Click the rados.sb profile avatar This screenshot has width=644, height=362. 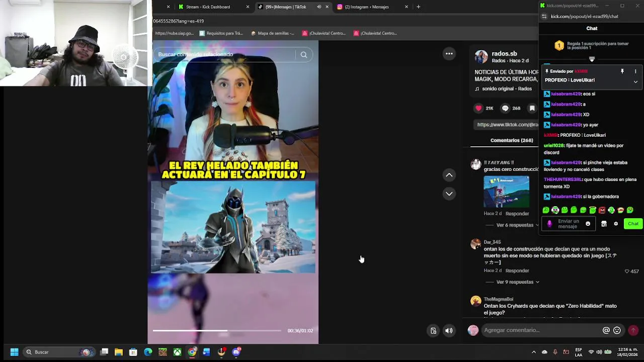point(481,57)
